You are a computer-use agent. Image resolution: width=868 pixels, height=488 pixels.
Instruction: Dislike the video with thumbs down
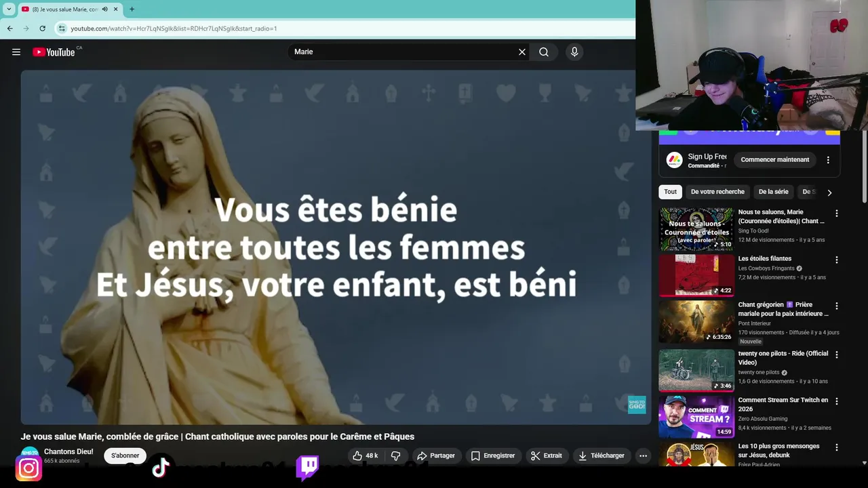[x=396, y=455]
